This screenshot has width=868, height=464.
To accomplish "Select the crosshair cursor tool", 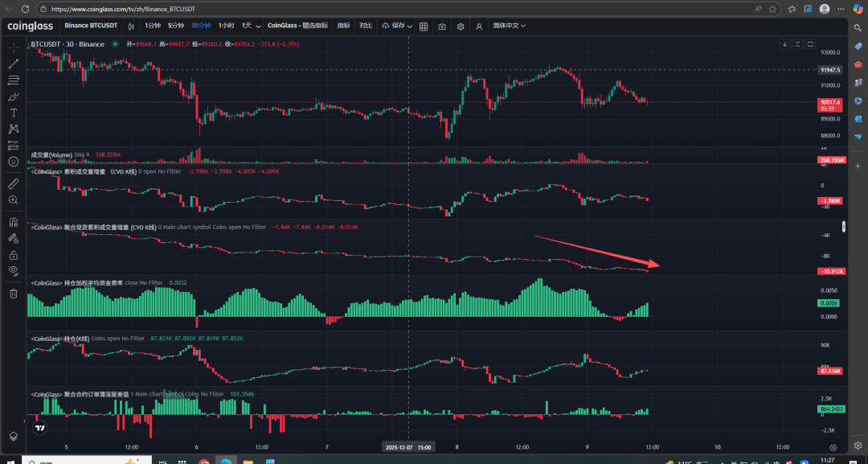I will pos(14,47).
